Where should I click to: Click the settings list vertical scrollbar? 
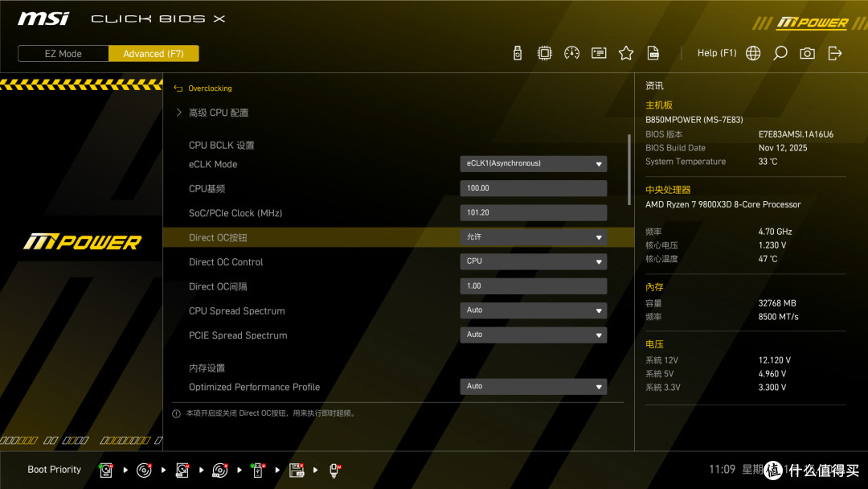628,170
